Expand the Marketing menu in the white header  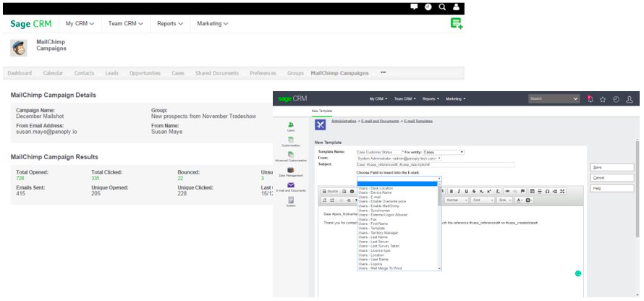coord(212,24)
